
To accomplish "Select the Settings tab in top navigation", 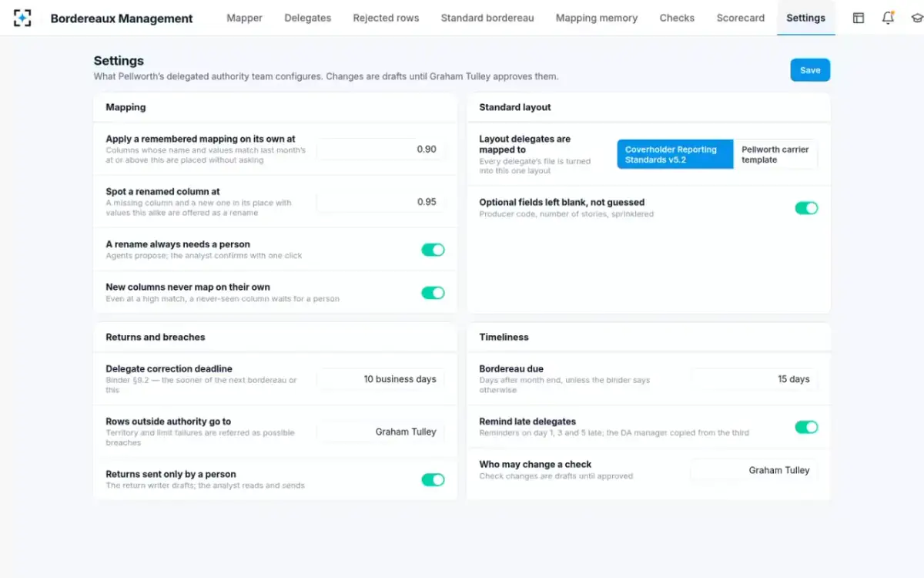I will 806,18.
